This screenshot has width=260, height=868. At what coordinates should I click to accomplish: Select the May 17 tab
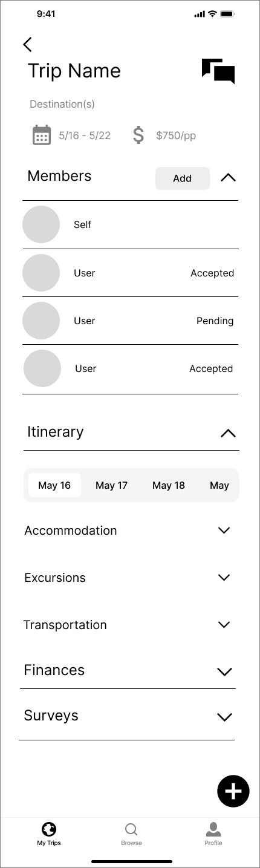pyautogui.click(x=112, y=485)
